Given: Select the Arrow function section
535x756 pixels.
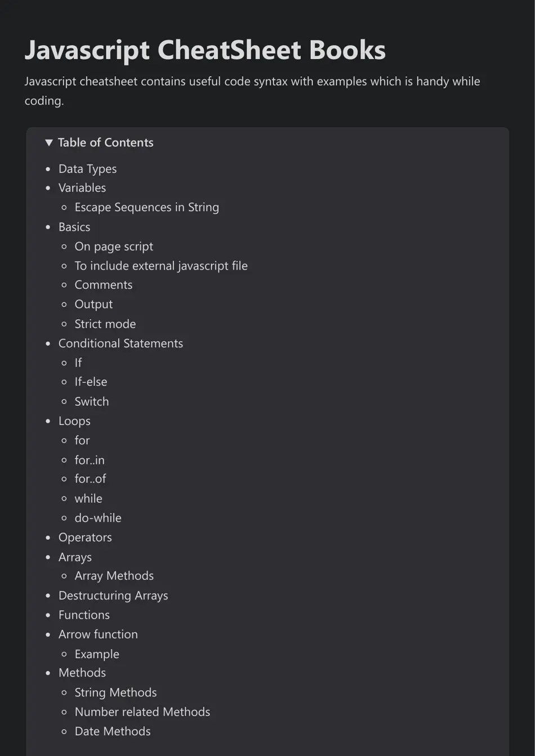Looking at the screenshot, I should point(98,634).
